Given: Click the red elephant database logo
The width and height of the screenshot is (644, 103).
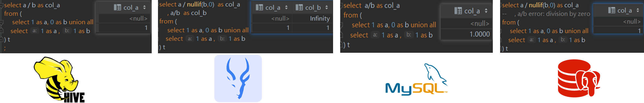Looking at the screenshot, I should coord(579,78).
